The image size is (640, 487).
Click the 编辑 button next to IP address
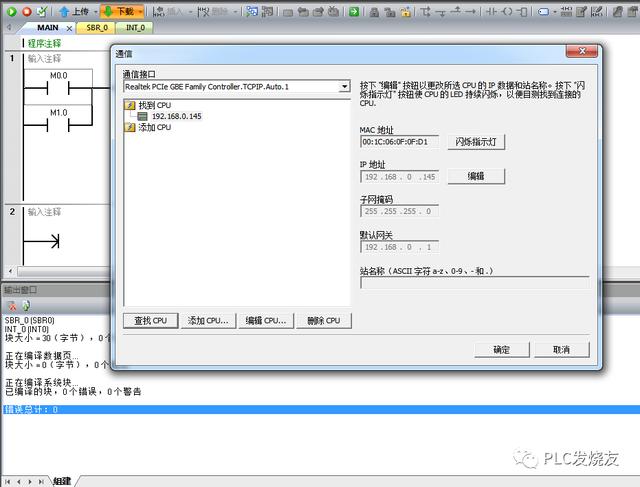click(x=475, y=176)
